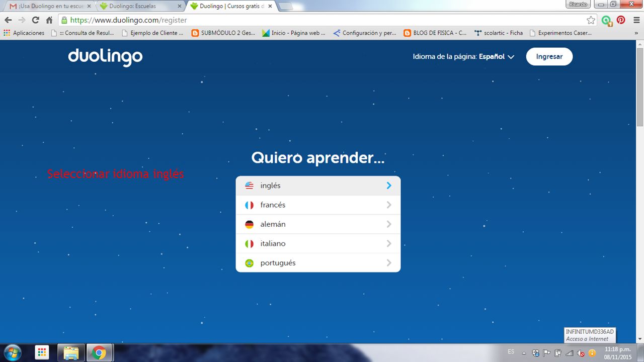Click the browser home icon
The width and height of the screenshot is (644, 362).
[49, 20]
